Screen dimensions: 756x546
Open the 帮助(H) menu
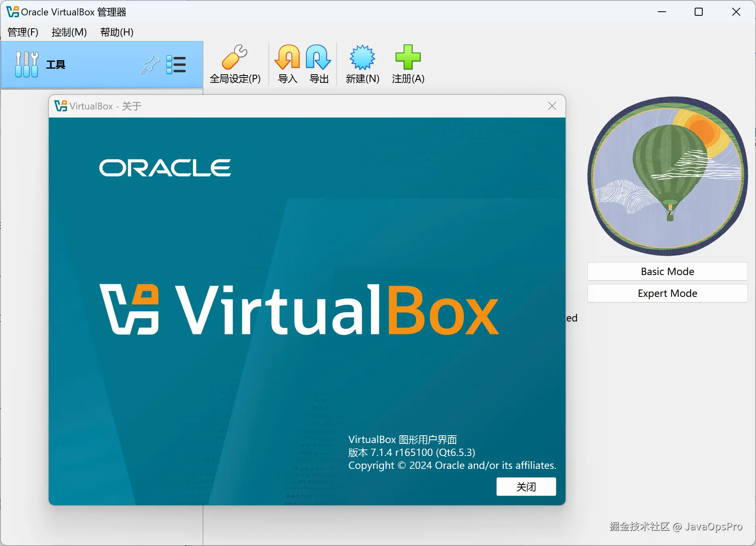point(117,32)
